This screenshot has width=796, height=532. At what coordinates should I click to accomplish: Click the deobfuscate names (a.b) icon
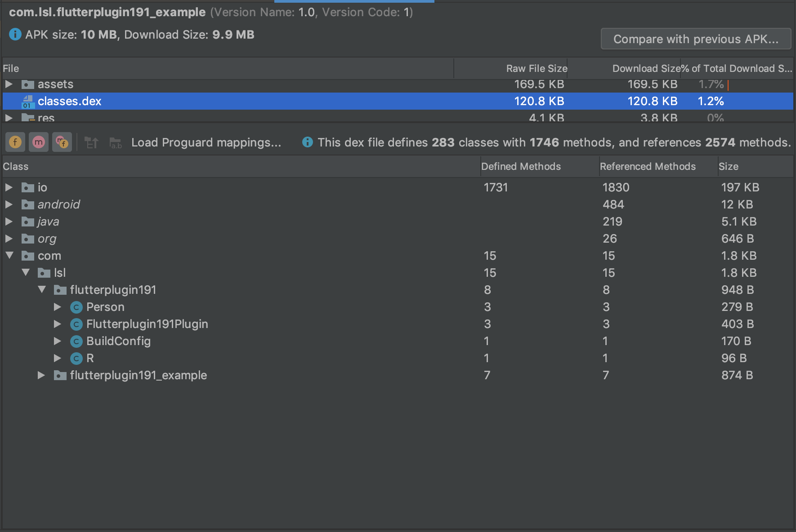click(x=116, y=143)
